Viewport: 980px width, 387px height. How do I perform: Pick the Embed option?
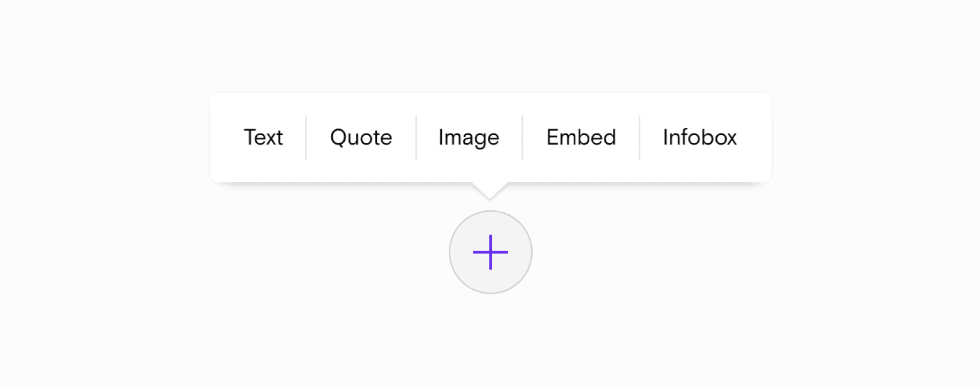[581, 138]
